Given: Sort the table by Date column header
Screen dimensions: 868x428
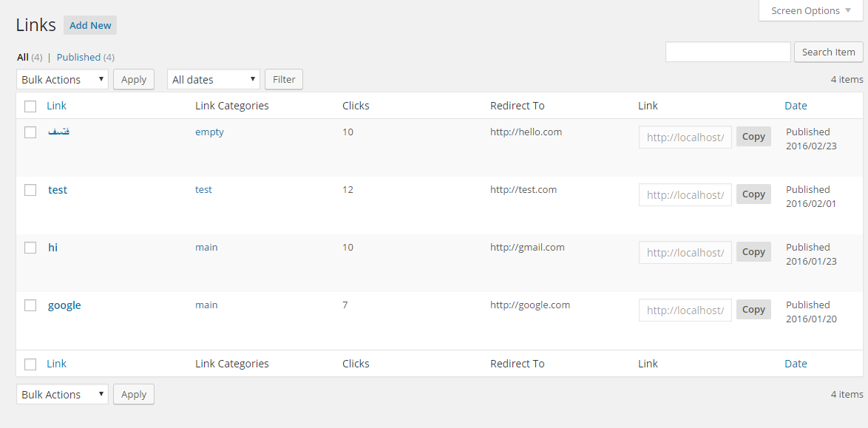Looking at the screenshot, I should pyautogui.click(x=796, y=106).
